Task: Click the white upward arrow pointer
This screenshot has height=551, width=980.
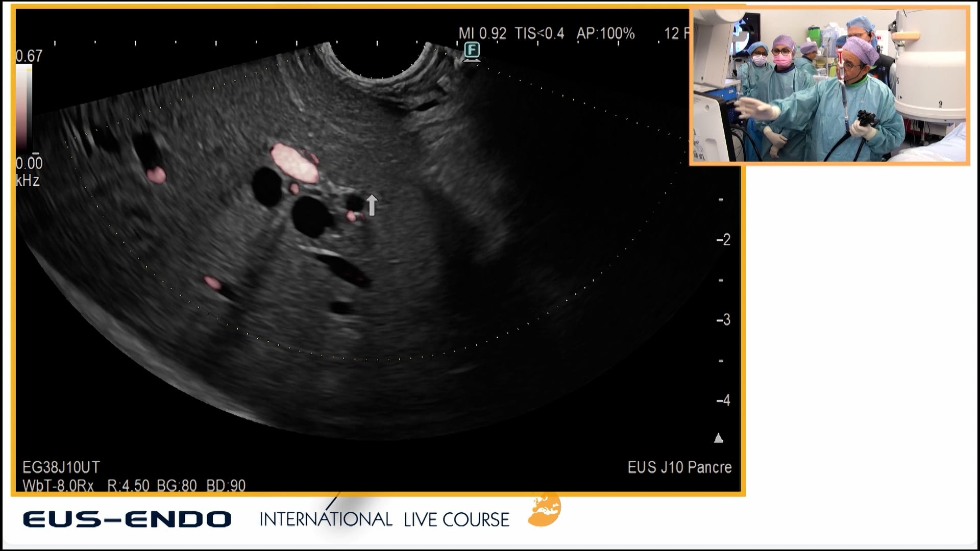Action: (x=372, y=205)
